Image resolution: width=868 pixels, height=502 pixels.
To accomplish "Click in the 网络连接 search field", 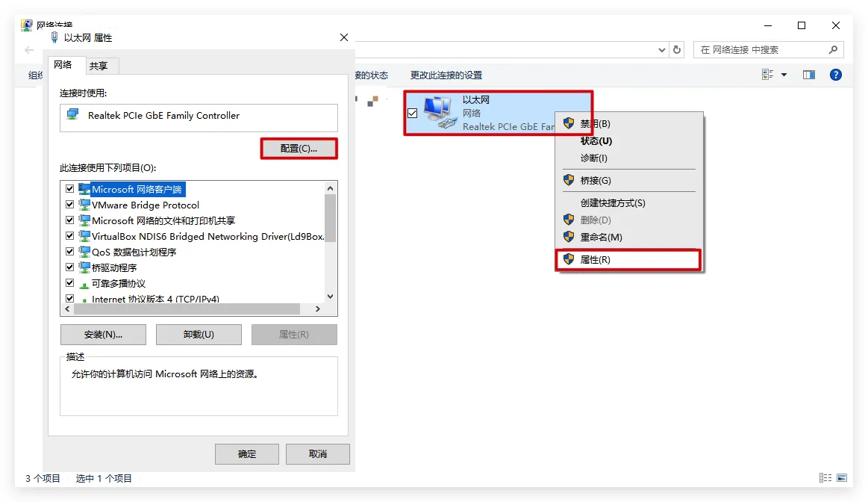I will pyautogui.click(x=761, y=50).
